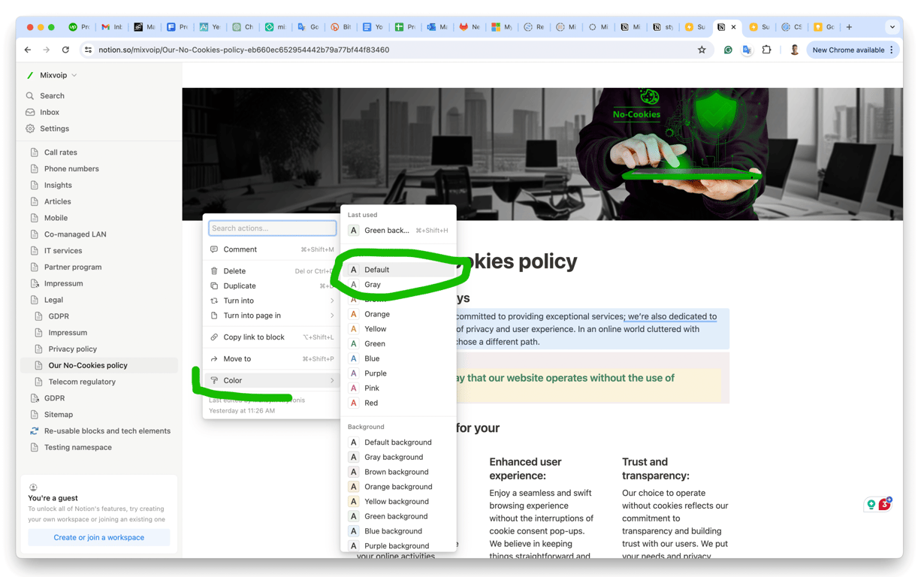The image size is (924, 577).
Task: Open new browser tab with plus
Action: (x=849, y=27)
